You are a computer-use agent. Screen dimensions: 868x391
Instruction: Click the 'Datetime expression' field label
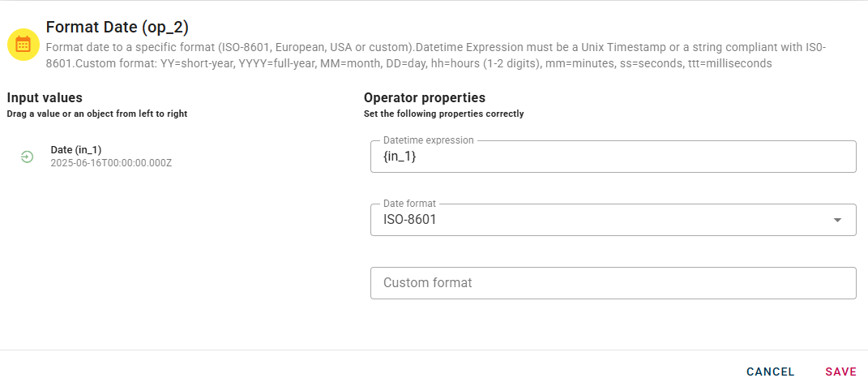coord(428,140)
